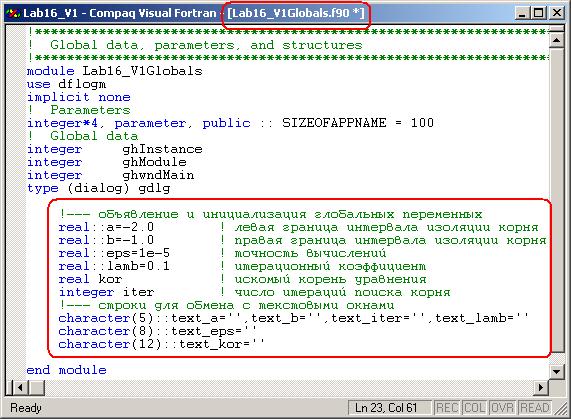Maximize the Compaq Visual Fortran window

pos(539,13)
